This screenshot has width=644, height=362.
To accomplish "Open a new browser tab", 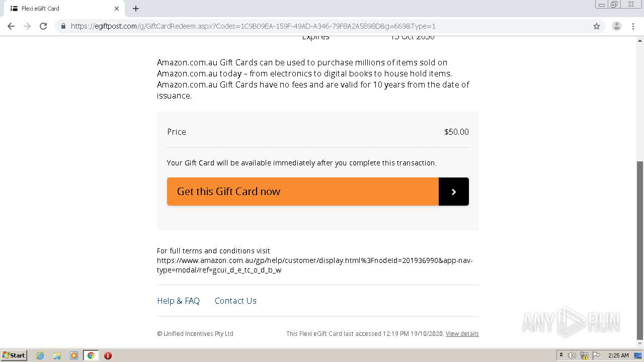I will pos(136,9).
